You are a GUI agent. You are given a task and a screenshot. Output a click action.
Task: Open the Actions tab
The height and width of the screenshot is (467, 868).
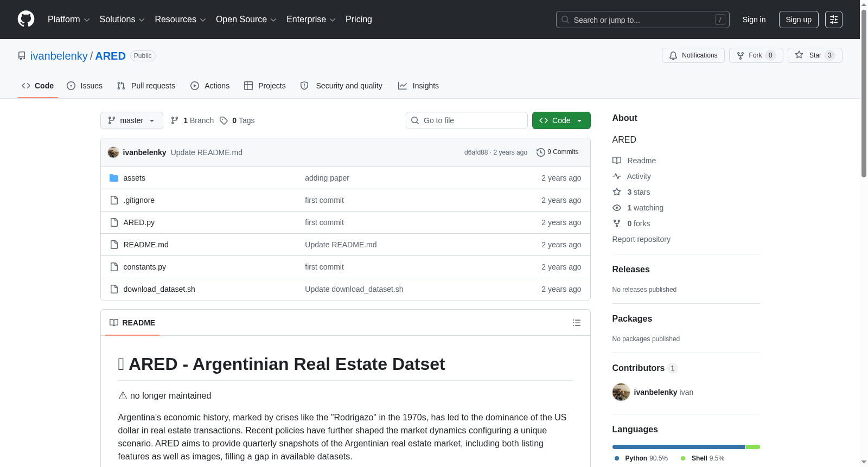pyautogui.click(x=210, y=86)
